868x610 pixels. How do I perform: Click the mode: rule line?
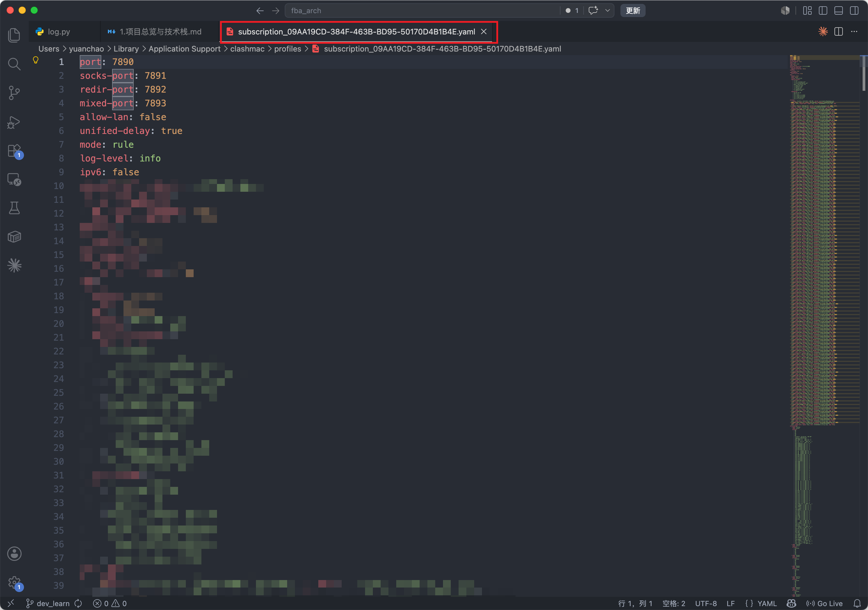tap(107, 145)
